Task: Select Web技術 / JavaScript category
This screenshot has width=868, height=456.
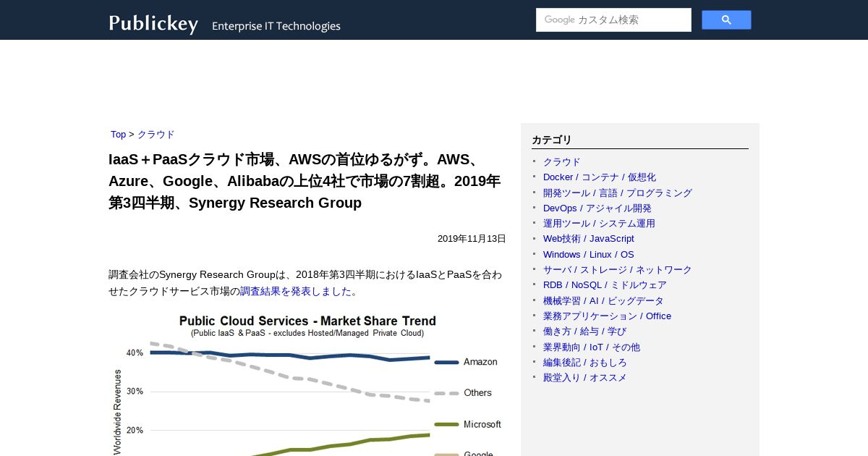Action: pyautogui.click(x=589, y=239)
